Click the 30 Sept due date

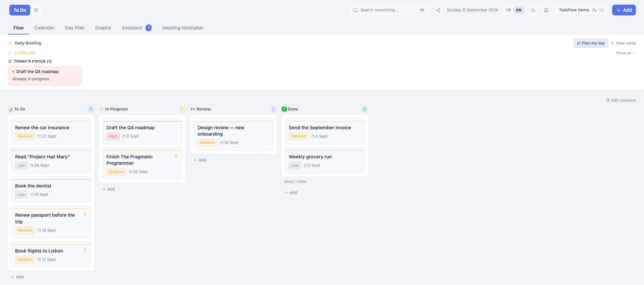pyautogui.click(x=138, y=172)
